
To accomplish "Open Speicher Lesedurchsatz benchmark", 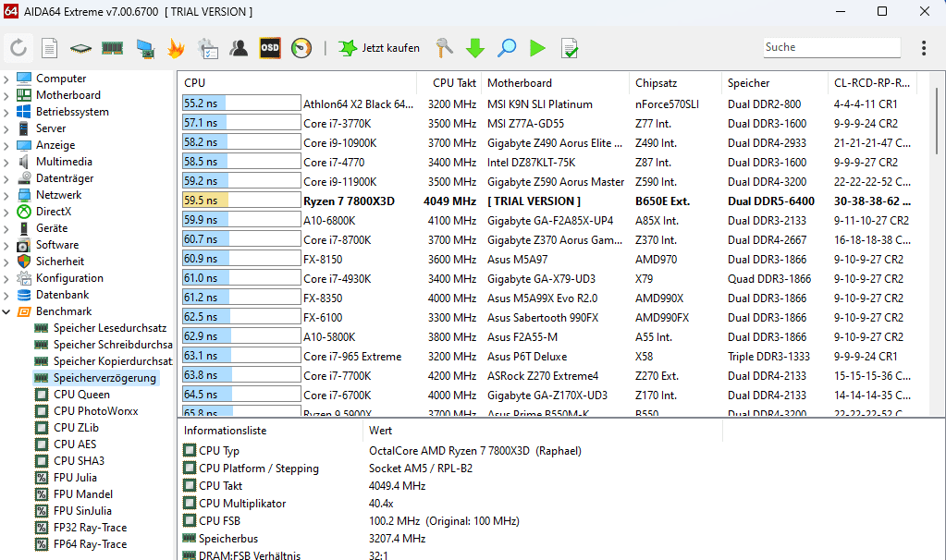I will tap(109, 328).
